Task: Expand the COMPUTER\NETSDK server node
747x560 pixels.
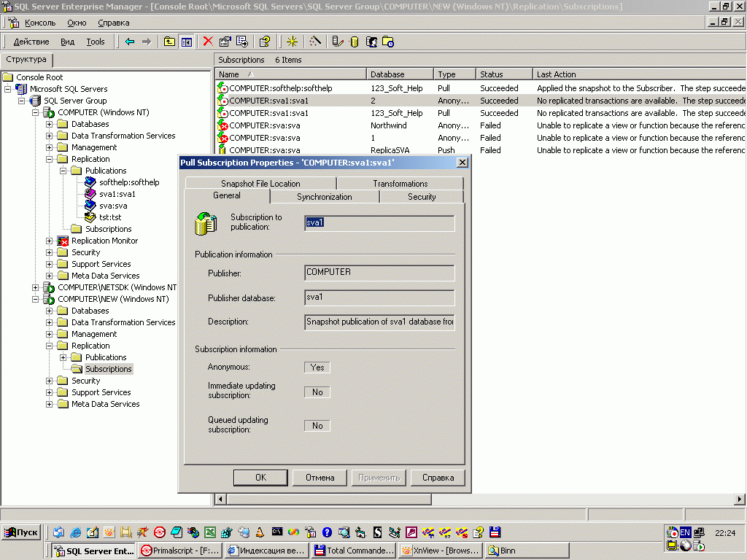Action: [x=35, y=287]
